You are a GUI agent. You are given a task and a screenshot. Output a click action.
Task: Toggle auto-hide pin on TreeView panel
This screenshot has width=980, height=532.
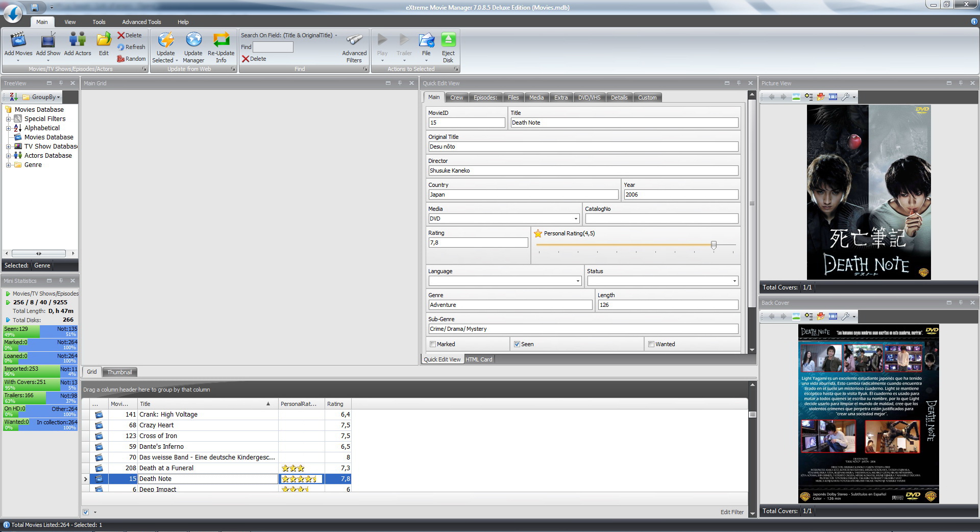click(61, 83)
